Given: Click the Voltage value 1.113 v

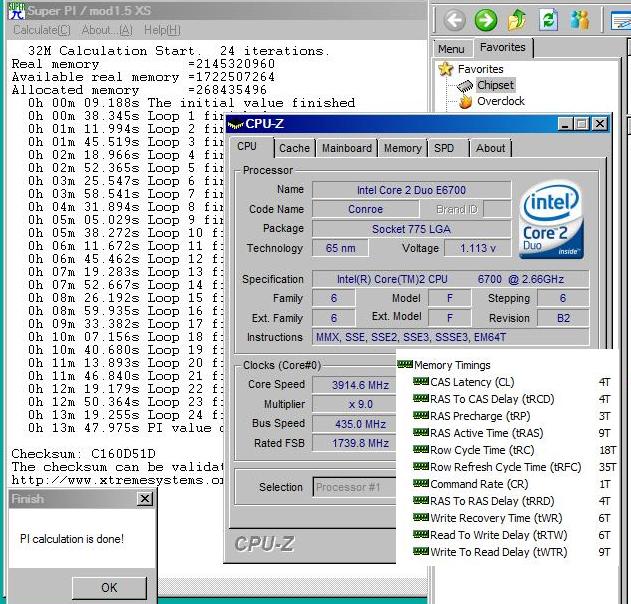Looking at the screenshot, I should (478, 248).
